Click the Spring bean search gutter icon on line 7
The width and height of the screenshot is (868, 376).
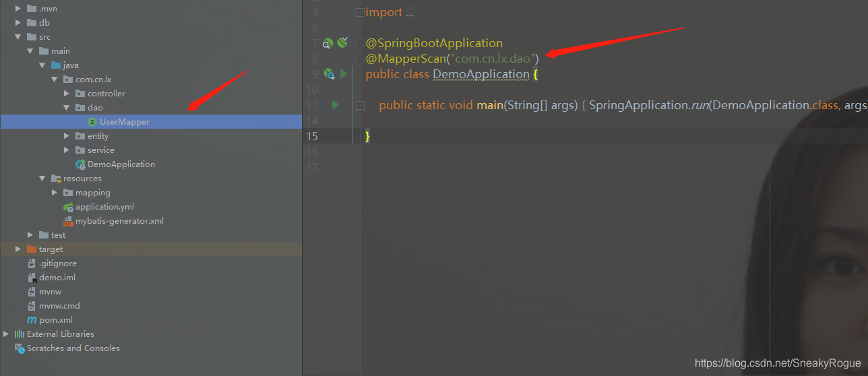point(328,43)
